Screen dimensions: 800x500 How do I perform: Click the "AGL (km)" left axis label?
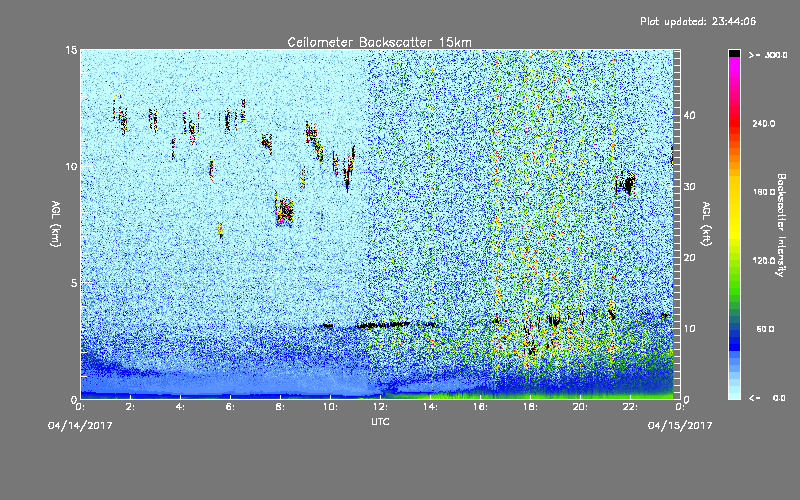coord(55,224)
